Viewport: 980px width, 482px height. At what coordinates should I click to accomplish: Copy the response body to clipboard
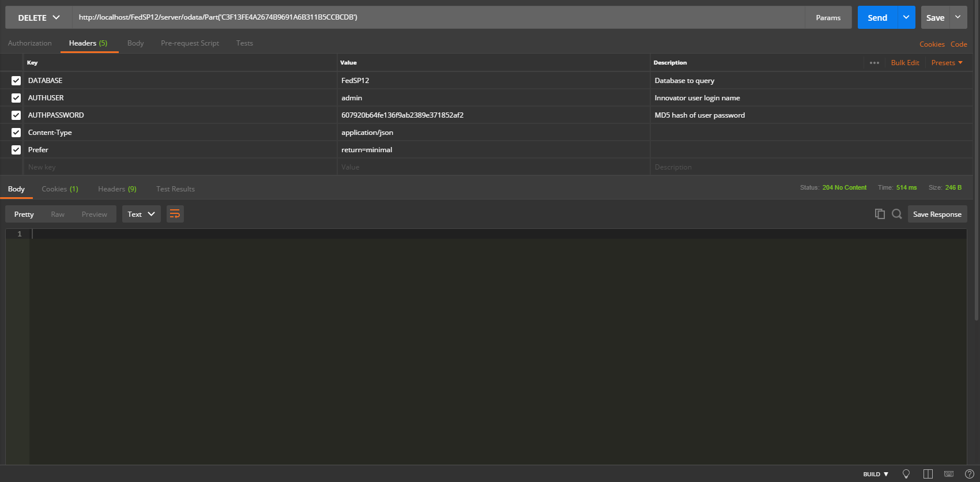point(880,214)
